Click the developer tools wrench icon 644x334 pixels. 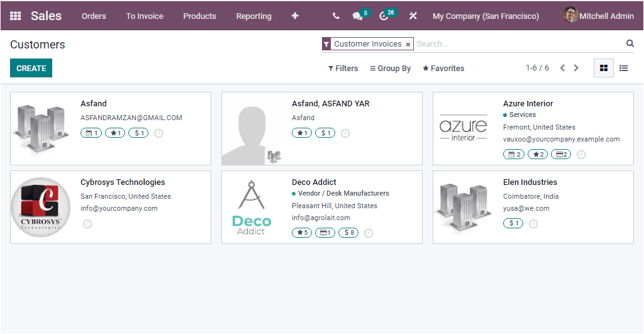click(x=413, y=16)
